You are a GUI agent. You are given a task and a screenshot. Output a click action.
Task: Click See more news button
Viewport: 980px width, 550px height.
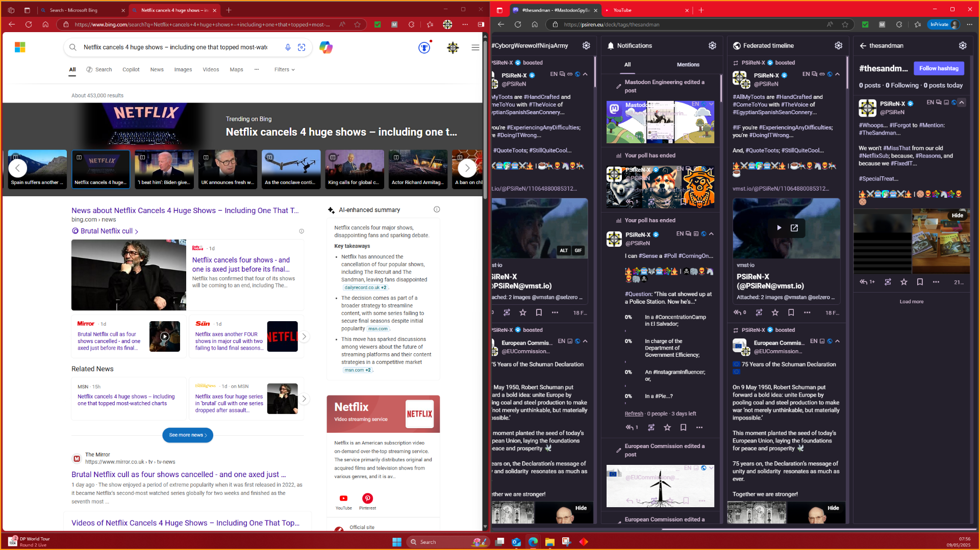point(187,435)
